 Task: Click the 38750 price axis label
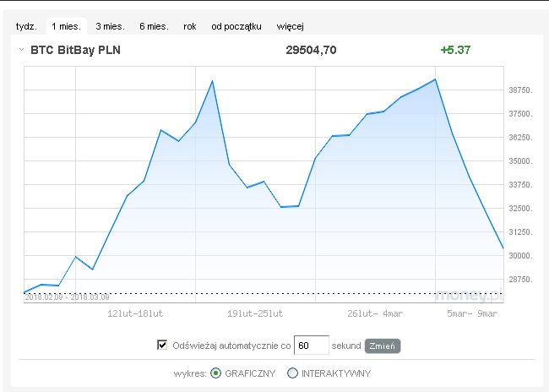click(520, 90)
